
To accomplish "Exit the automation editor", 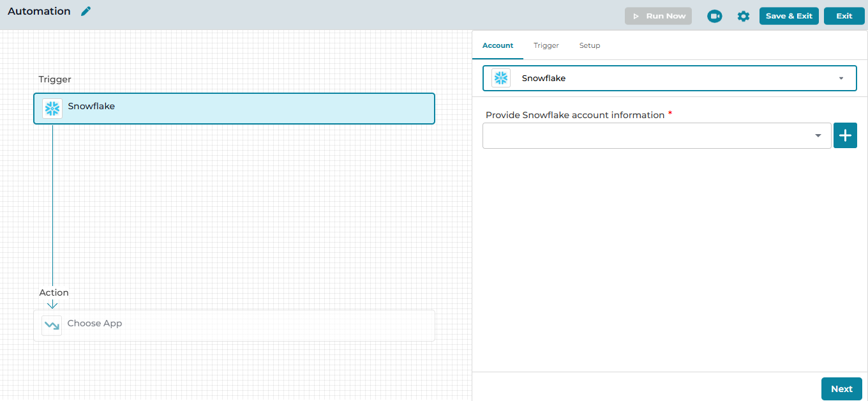I will tap(844, 16).
